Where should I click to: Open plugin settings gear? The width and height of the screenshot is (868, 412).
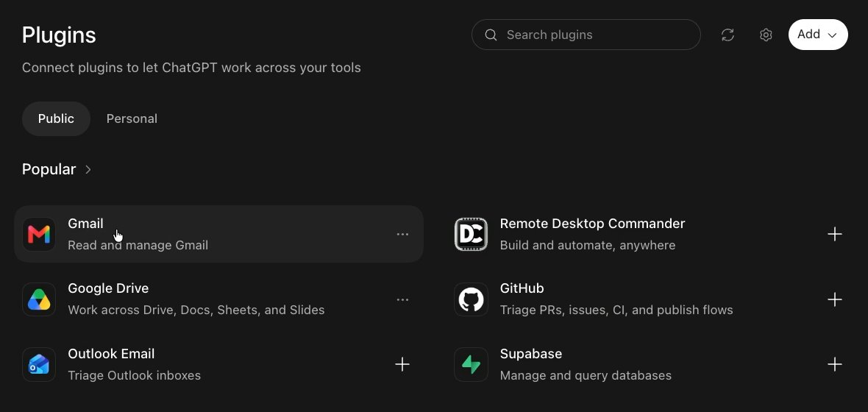click(766, 35)
